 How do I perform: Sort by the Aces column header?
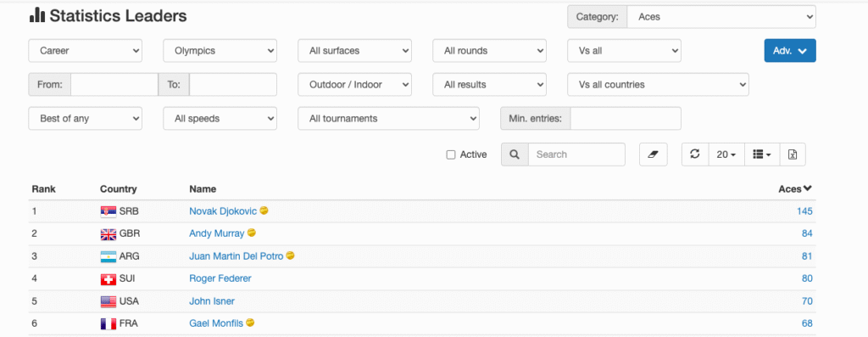795,189
